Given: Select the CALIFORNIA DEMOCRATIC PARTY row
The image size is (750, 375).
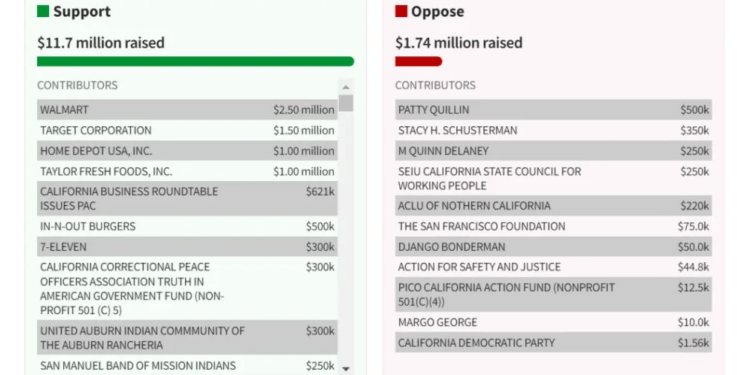Looking at the screenshot, I should 553,342.
